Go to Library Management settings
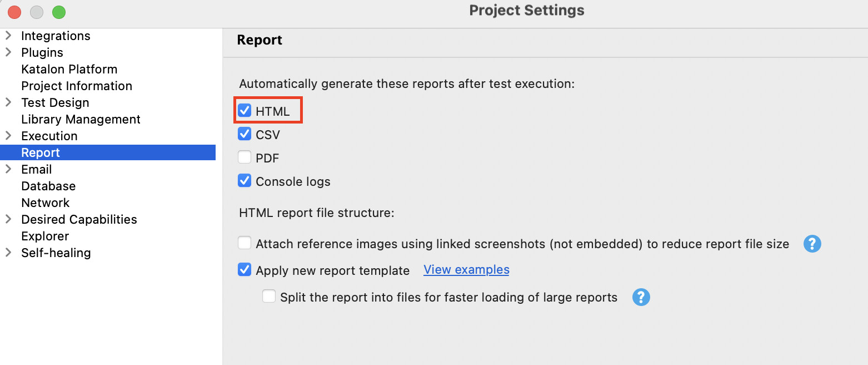Screen dimensions: 868x365 [x=81, y=119]
